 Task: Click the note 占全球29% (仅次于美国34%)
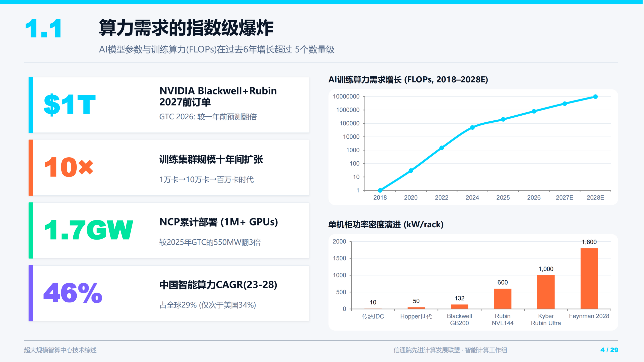pos(208,305)
